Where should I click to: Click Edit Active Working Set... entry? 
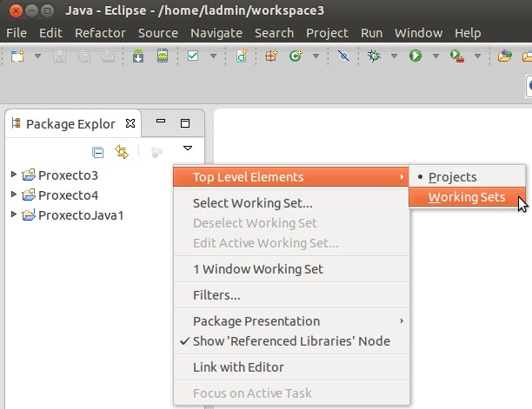click(291, 243)
